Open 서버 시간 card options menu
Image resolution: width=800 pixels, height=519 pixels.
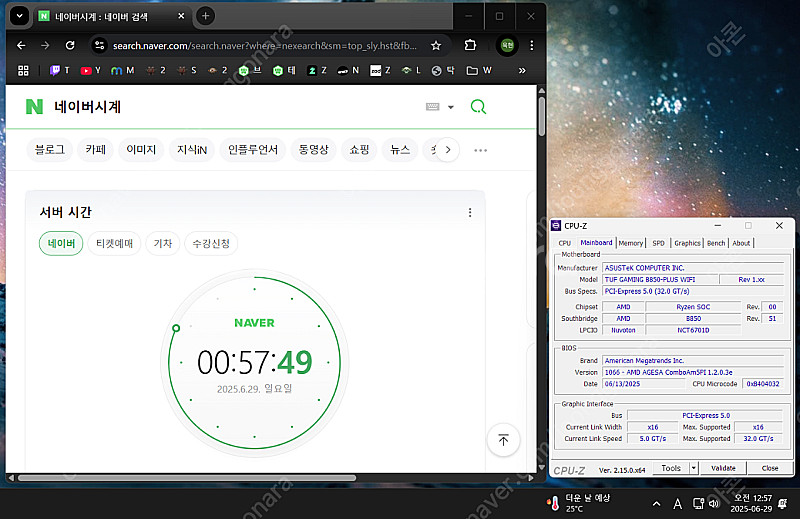tap(470, 212)
